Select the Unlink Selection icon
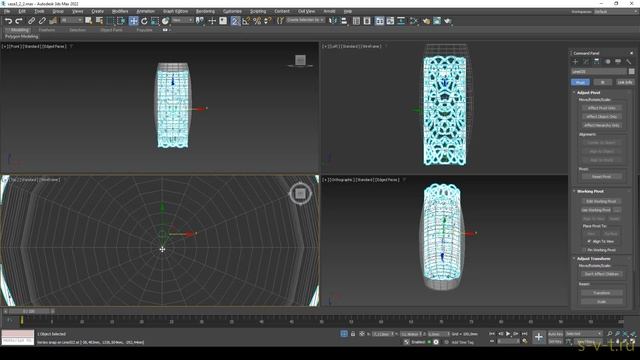Viewport: 640px width, 360px height. click(42, 21)
